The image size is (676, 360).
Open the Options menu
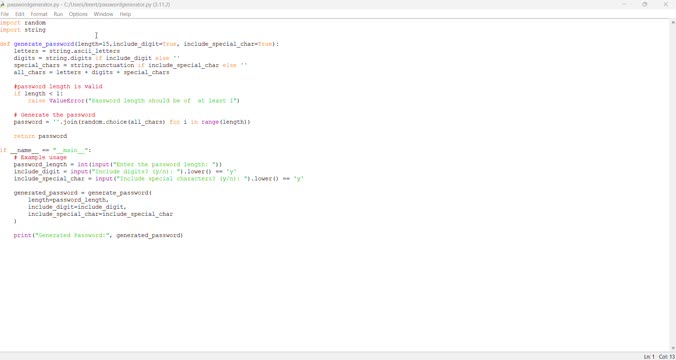coord(78,14)
